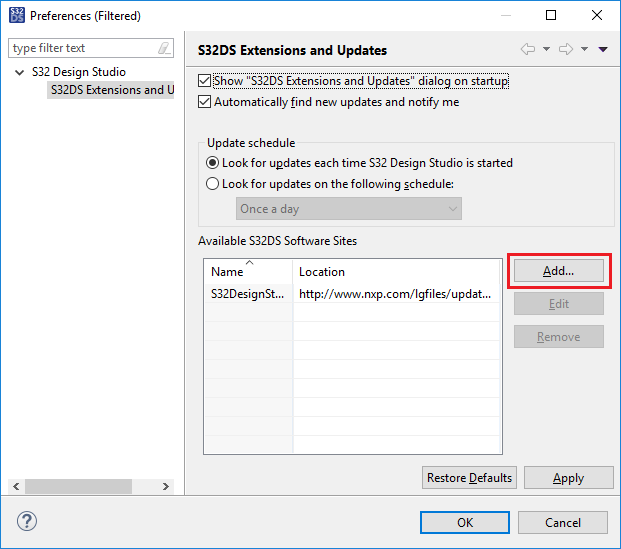Image resolution: width=621 pixels, height=549 pixels.
Task: Select S32 Design Studio tree item
Action: (79, 72)
